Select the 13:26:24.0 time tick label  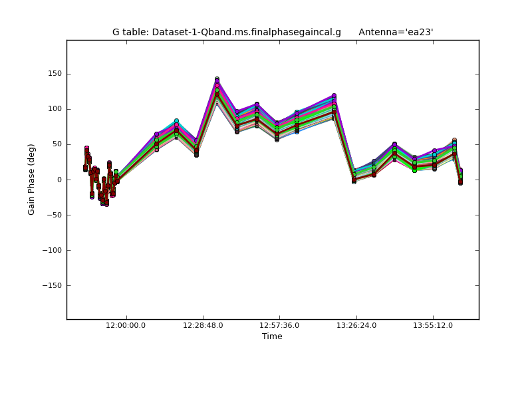[x=356, y=325]
